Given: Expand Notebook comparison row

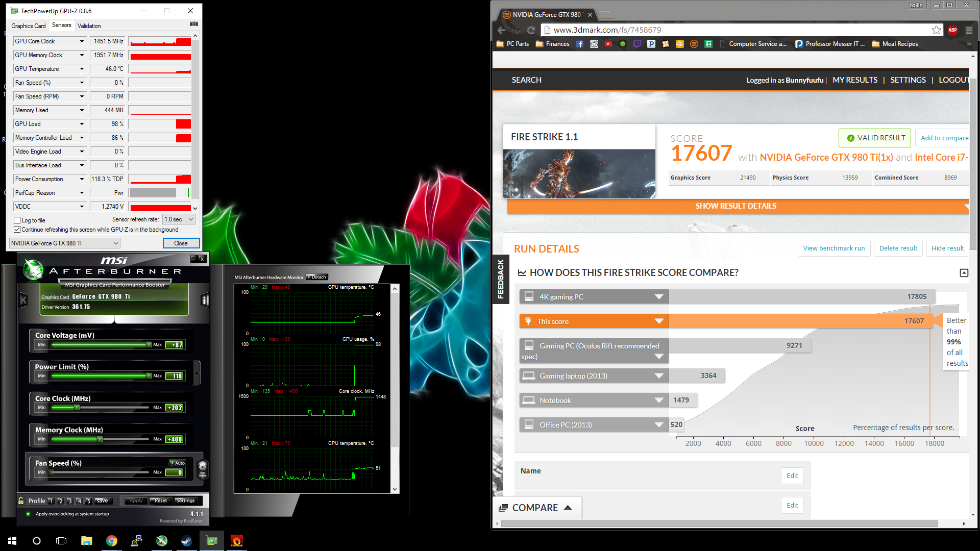Looking at the screenshot, I should pyautogui.click(x=659, y=400).
